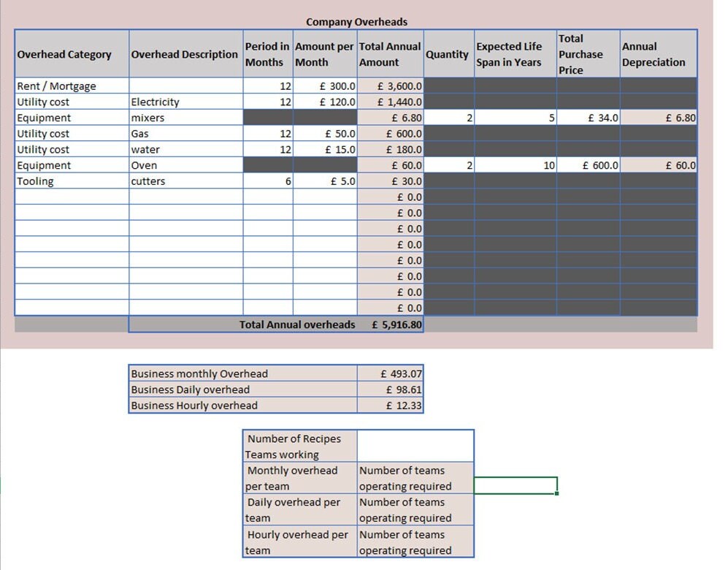The height and width of the screenshot is (570, 728).
Task: Click the Oven total purchase price £ 600.0
Action: click(589, 165)
